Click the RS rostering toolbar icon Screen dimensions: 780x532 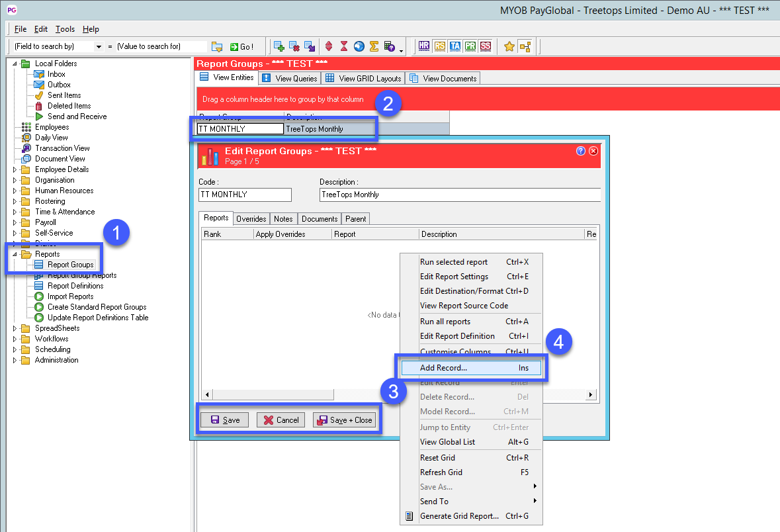(x=440, y=46)
